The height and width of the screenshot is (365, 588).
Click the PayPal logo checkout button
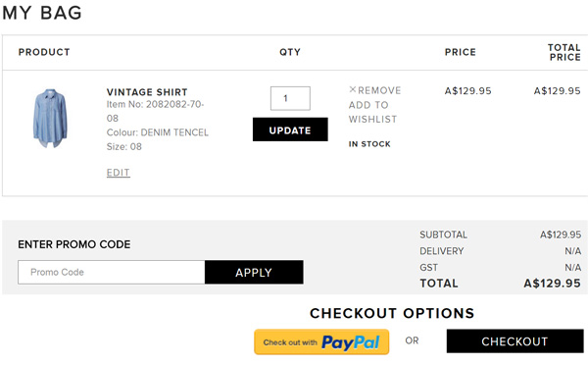[321, 342]
